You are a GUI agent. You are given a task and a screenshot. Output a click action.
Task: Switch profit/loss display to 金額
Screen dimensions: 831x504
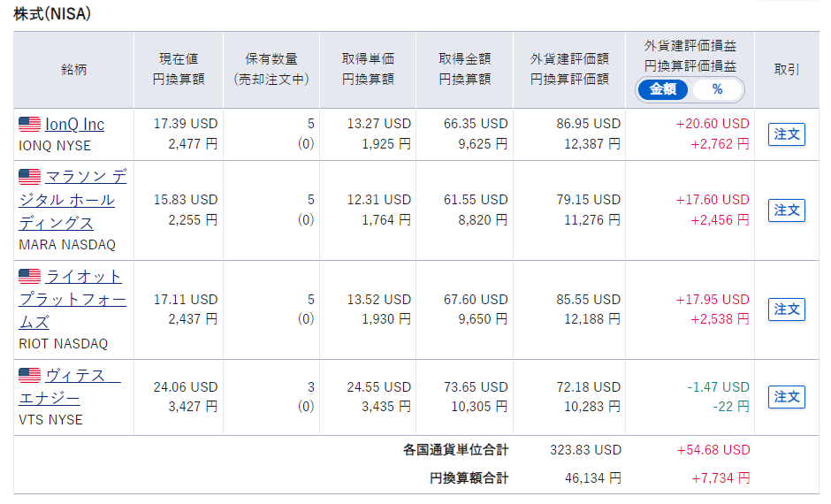[663, 89]
